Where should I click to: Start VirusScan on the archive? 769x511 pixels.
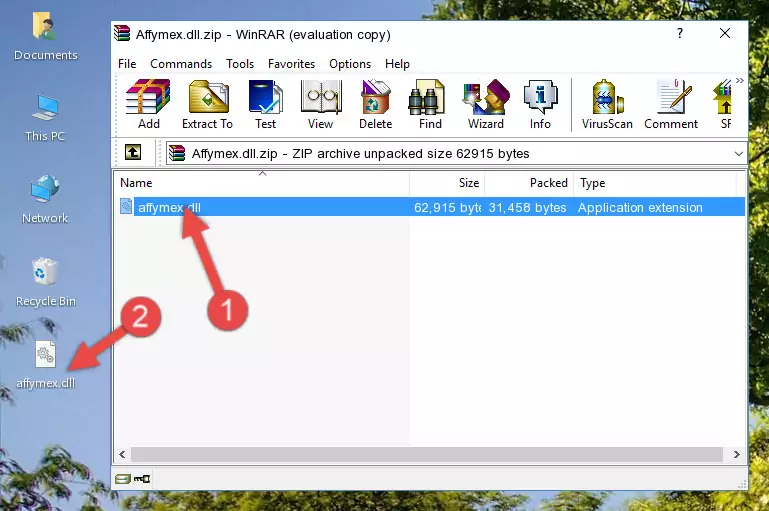(607, 104)
